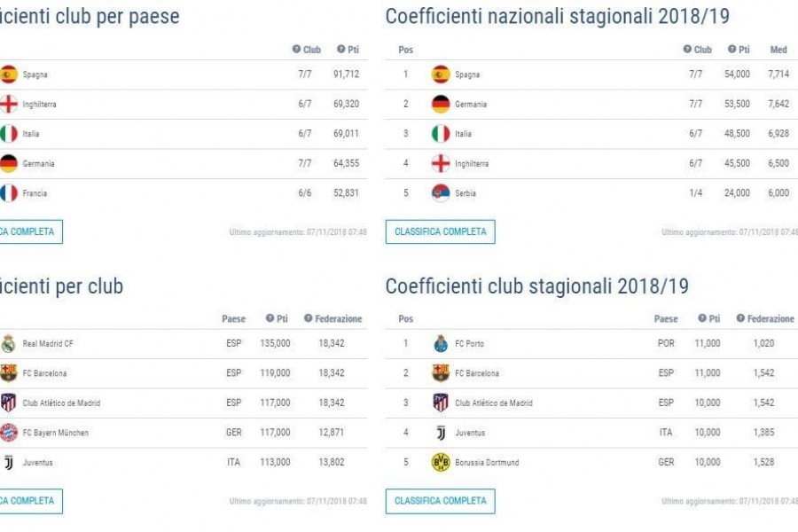Click the FC Porto club crest

440,344
